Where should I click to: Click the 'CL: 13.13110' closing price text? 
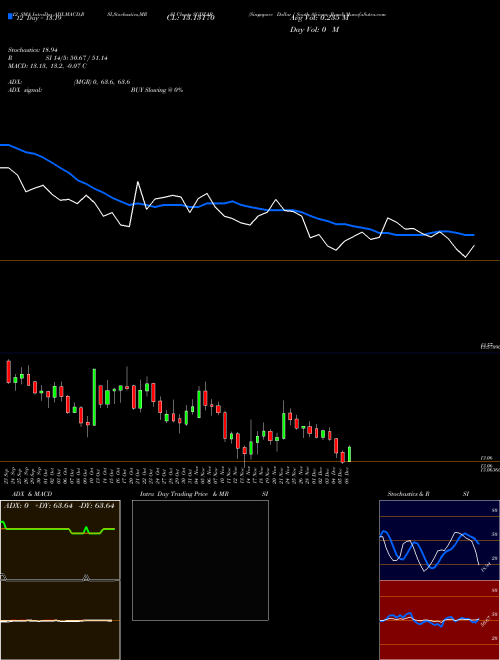(x=191, y=18)
